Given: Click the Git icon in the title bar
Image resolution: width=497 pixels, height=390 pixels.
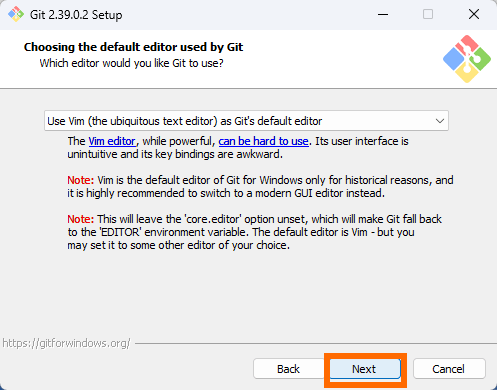Looking at the screenshot, I should tap(16, 14).
